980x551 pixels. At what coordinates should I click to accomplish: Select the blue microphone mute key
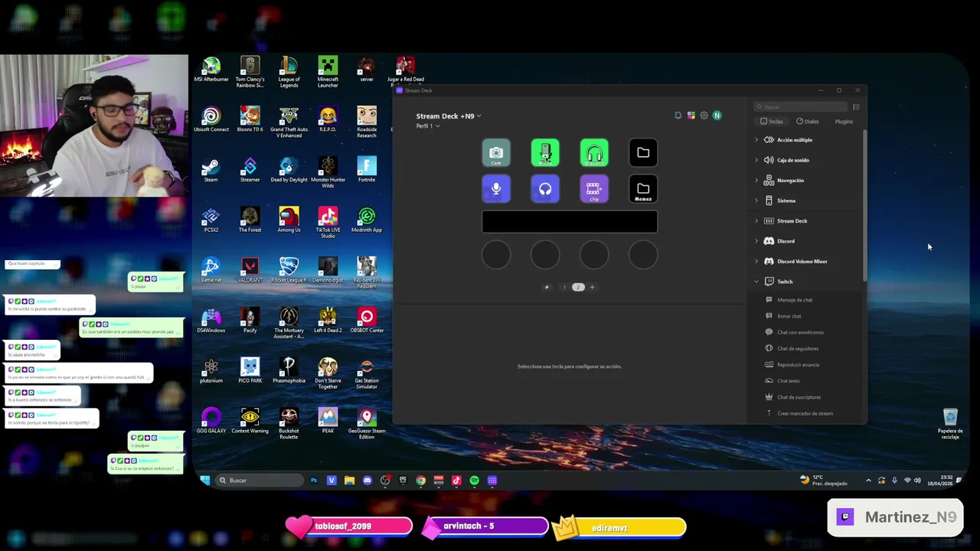pos(496,189)
